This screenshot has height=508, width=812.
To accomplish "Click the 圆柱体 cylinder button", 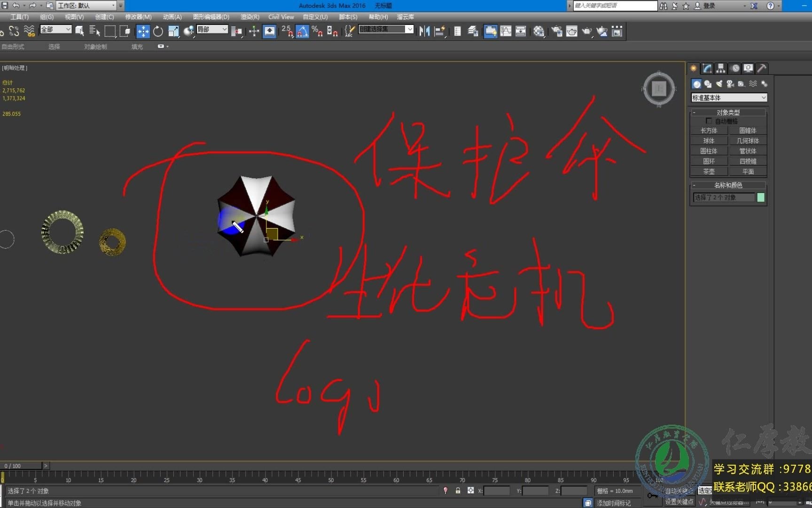I will coord(709,151).
